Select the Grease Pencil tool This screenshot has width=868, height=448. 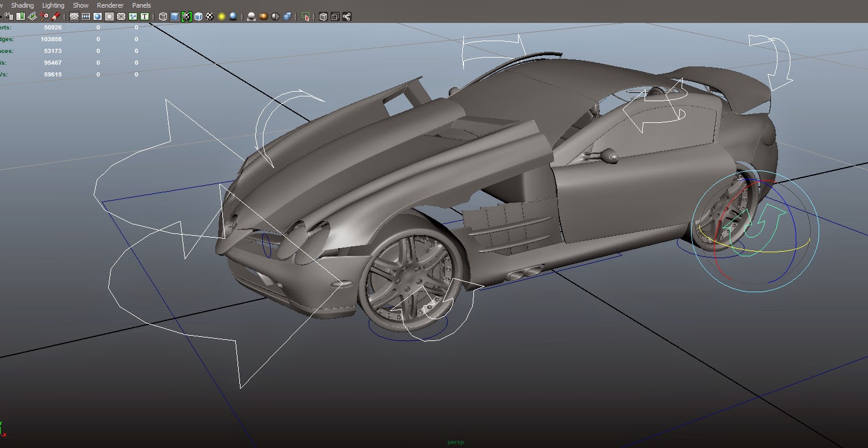tap(56, 16)
